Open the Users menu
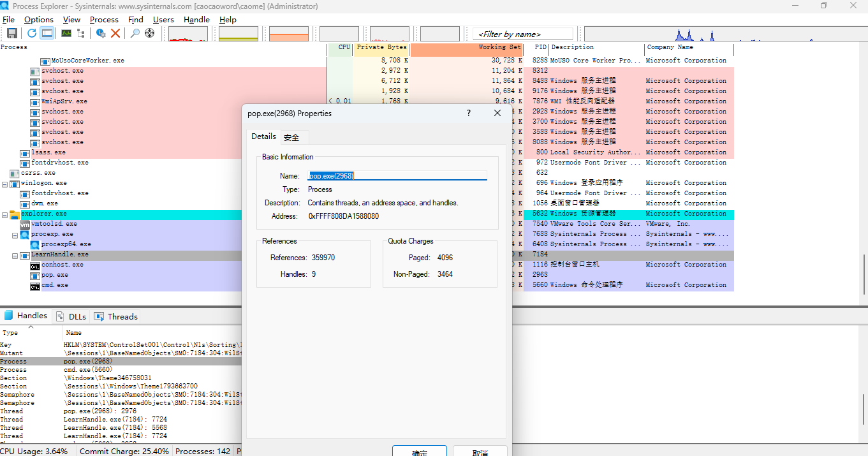Image resolution: width=868 pixels, height=456 pixels. tap(163, 20)
